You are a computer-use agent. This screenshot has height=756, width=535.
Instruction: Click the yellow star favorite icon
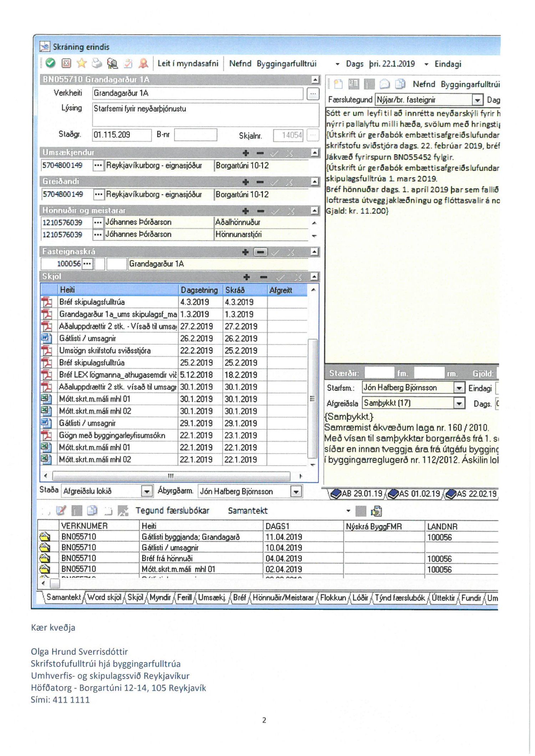click(82, 63)
